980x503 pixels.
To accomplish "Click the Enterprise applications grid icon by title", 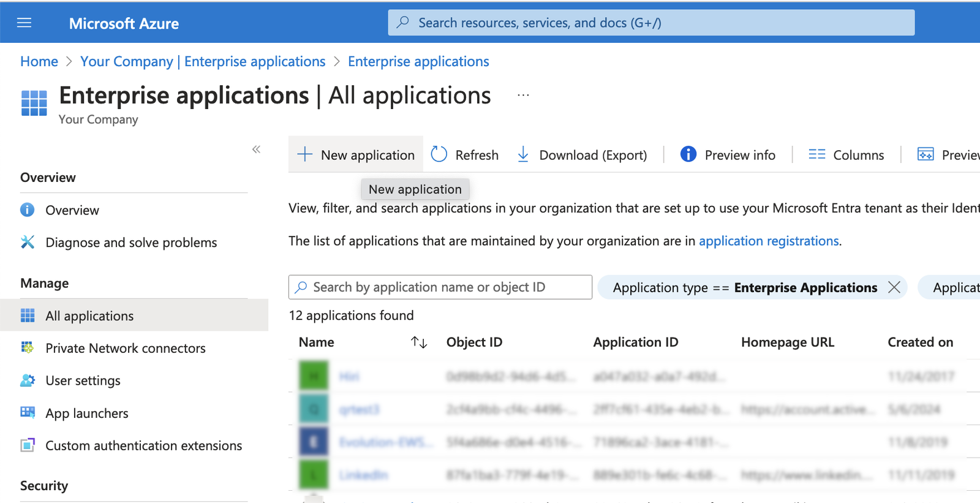I will click(34, 103).
